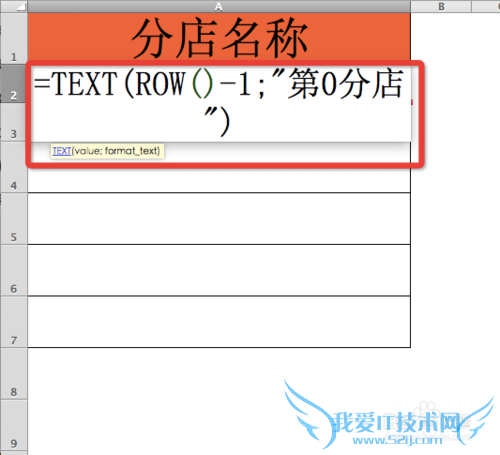Click the value argument in the function tooltip
Screen dimensions: 500x455
[x=88, y=151]
